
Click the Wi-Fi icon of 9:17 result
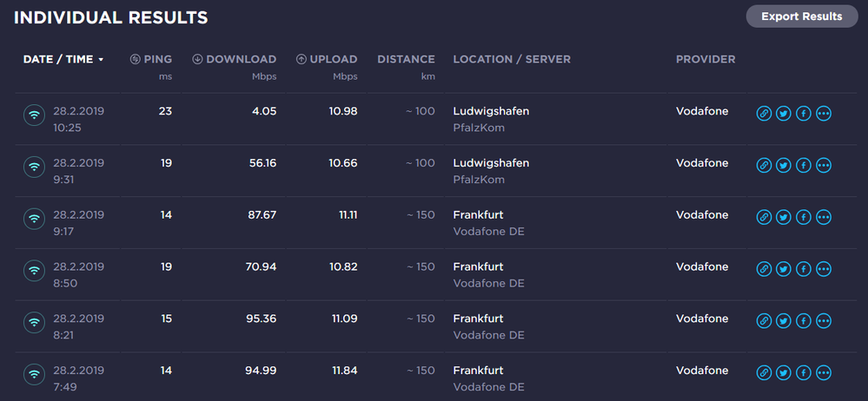click(x=34, y=218)
